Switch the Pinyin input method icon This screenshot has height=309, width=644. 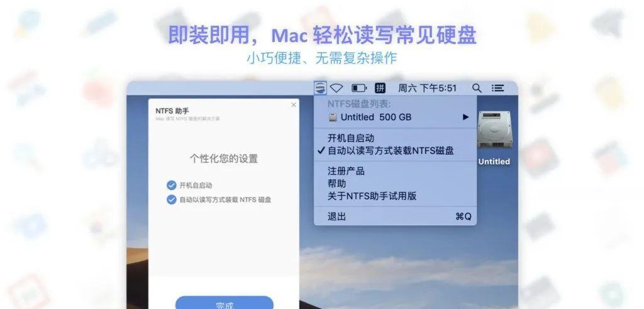[380, 88]
